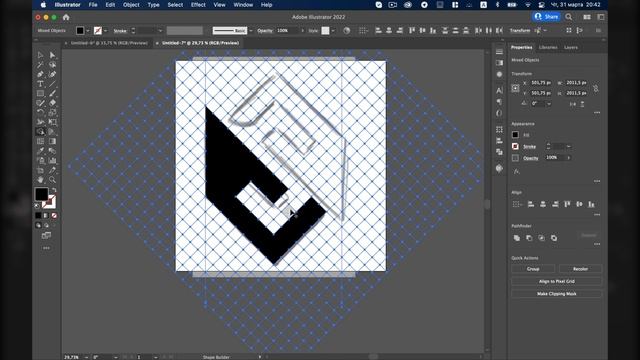
Task: Select the Rectangle tool
Action: pyautogui.click(x=40, y=93)
